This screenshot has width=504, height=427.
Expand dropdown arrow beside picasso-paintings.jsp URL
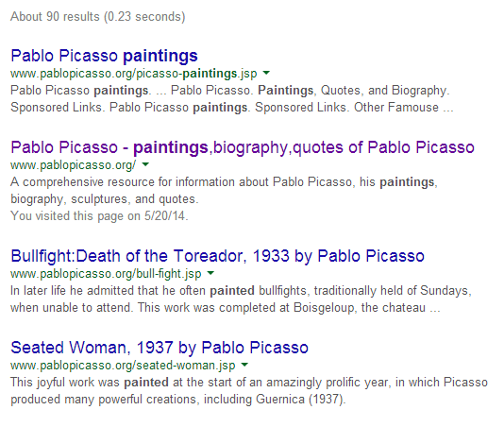[266, 73]
